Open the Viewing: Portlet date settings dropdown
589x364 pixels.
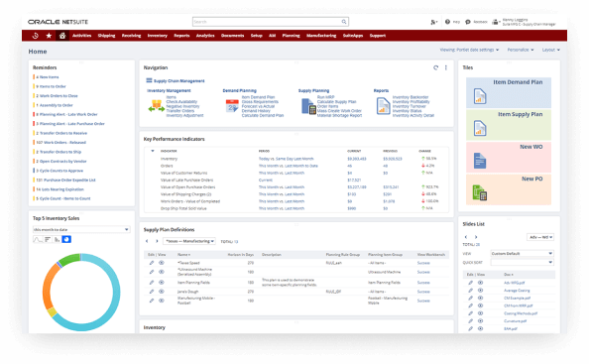pyautogui.click(x=469, y=50)
